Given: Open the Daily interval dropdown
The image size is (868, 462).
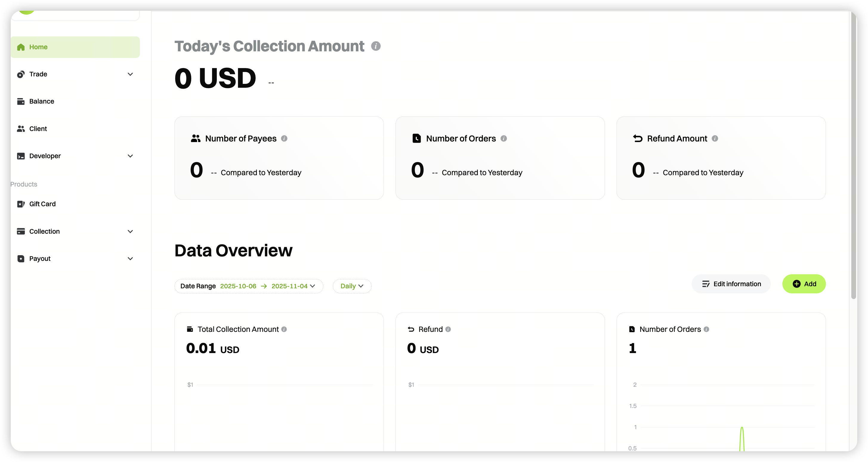Looking at the screenshot, I should tap(352, 286).
